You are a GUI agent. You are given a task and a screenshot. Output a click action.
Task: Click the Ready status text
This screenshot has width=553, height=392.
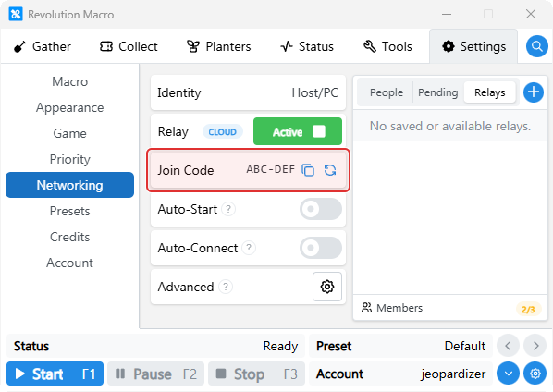pyautogui.click(x=280, y=346)
